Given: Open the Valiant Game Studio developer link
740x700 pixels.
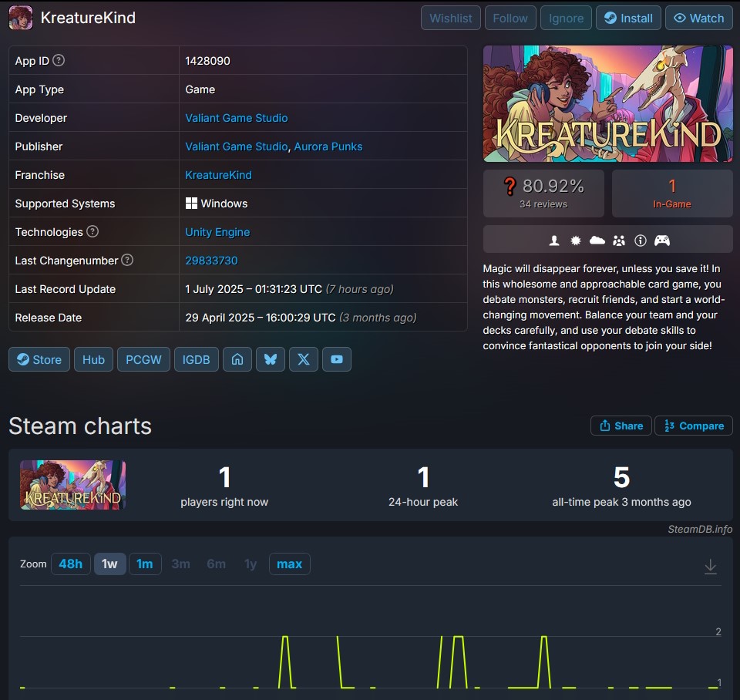Looking at the screenshot, I should click(x=237, y=117).
